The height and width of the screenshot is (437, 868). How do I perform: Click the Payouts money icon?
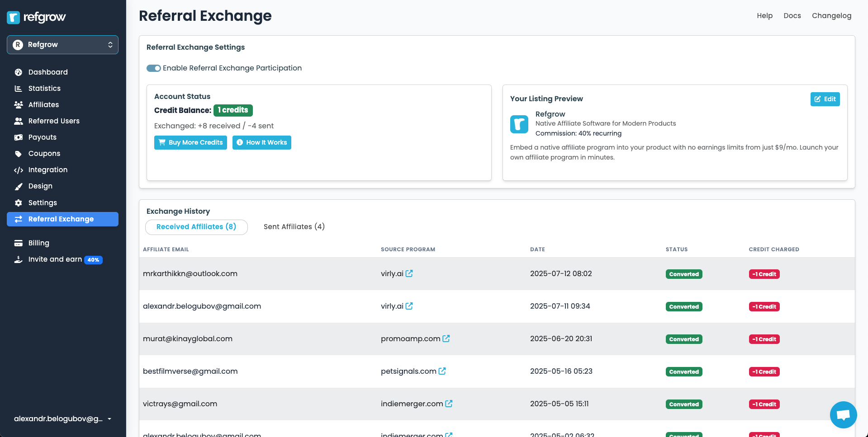coord(19,137)
